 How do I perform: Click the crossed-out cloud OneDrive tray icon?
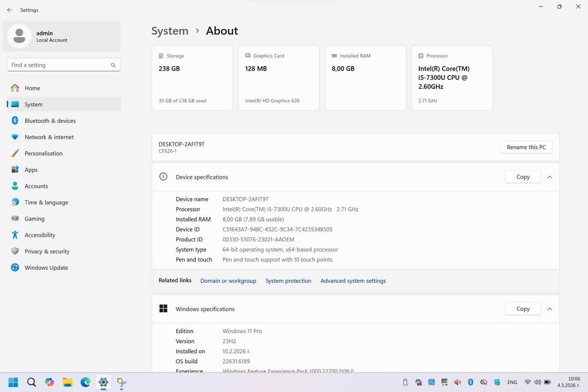click(x=484, y=382)
